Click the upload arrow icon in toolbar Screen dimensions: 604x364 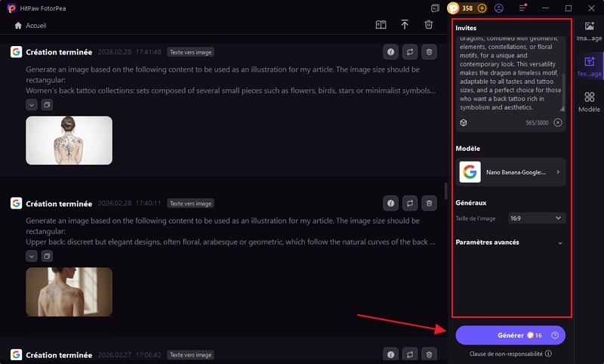[405, 25]
